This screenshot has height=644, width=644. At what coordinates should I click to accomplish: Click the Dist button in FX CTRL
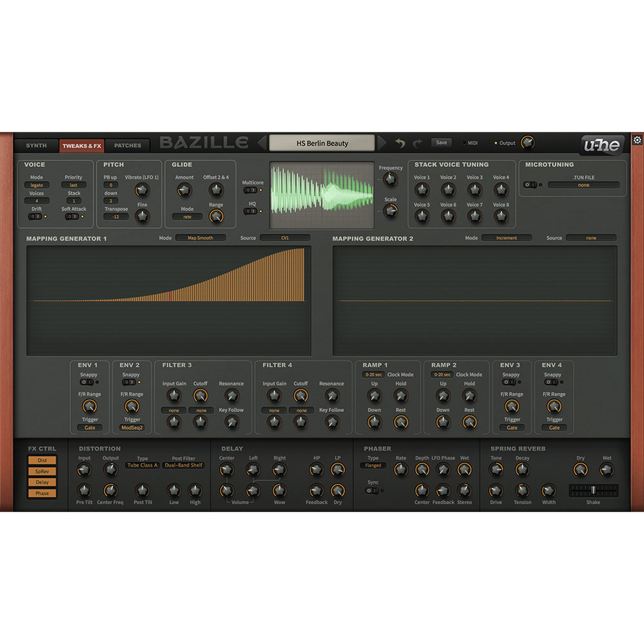coord(42,460)
